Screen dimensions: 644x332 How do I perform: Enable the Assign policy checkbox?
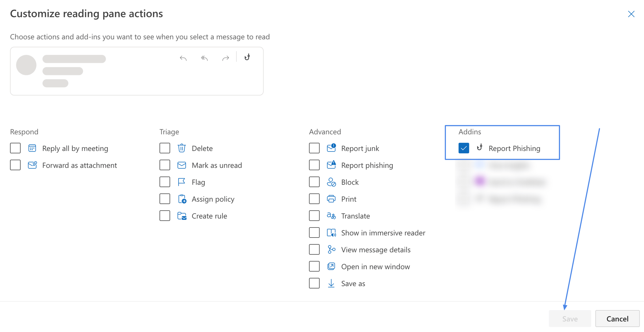coord(165,199)
